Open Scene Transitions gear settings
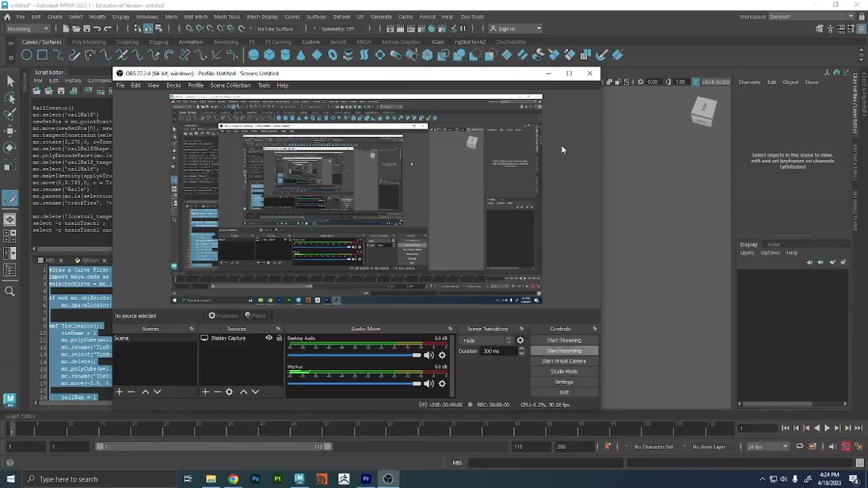The width and height of the screenshot is (868, 488). (520, 340)
